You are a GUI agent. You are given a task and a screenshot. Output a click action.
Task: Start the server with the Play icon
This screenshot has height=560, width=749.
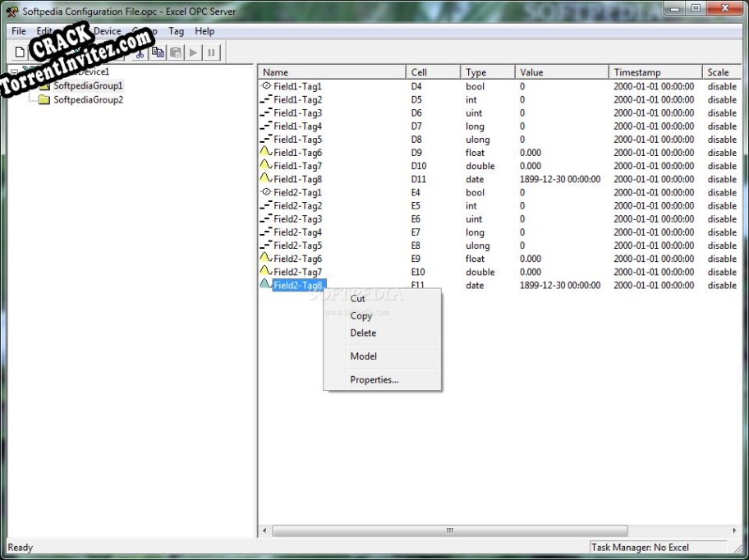193,52
